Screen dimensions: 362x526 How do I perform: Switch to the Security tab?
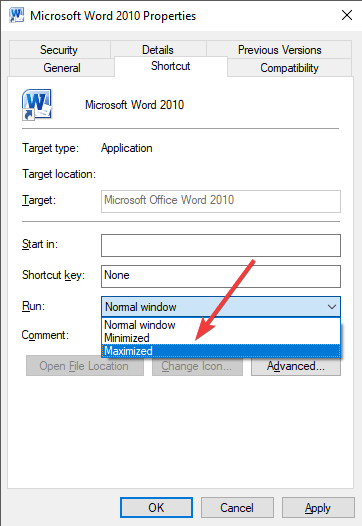click(59, 50)
